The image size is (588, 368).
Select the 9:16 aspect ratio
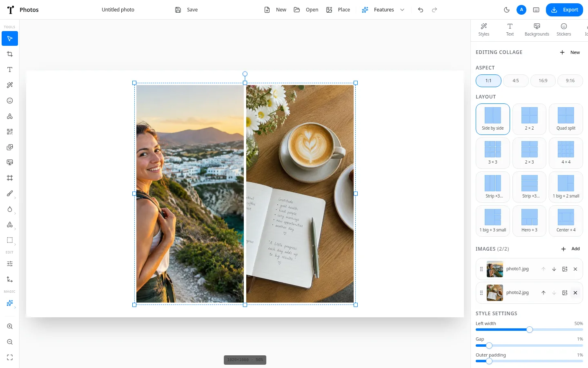coord(570,81)
